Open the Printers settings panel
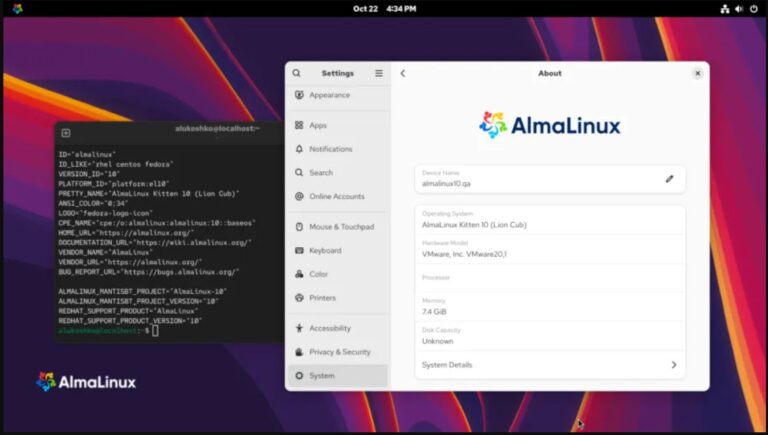768x435 pixels. pos(338,298)
